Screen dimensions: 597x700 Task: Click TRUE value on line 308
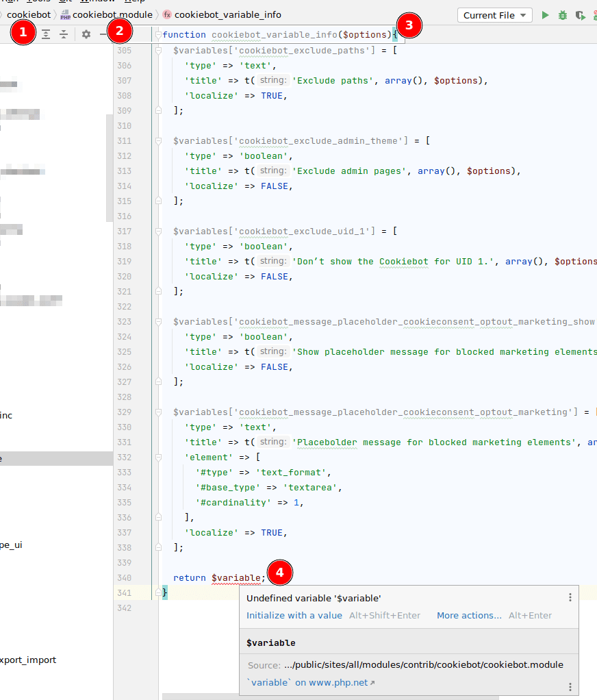coord(272,95)
